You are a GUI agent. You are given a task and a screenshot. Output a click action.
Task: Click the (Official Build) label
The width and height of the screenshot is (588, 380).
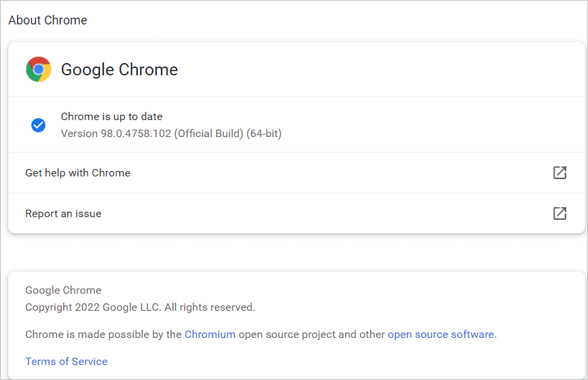208,134
